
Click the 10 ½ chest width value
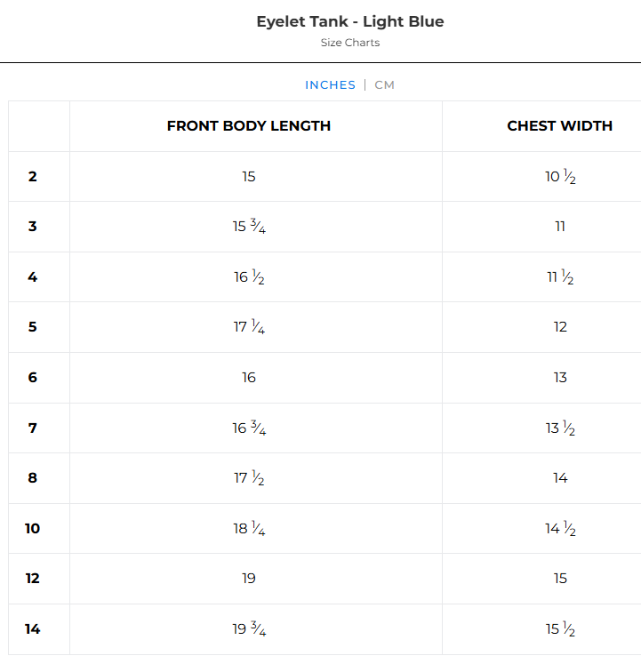pyautogui.click(x=560, y=177)
